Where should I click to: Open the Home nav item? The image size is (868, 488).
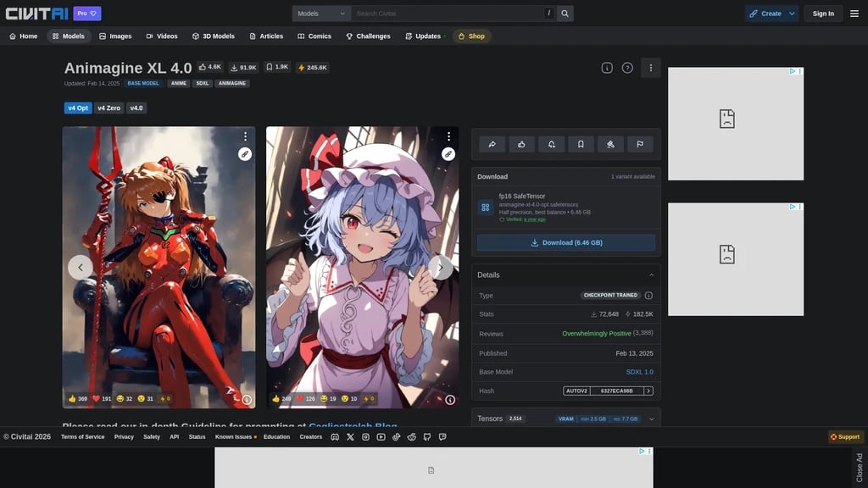[23, 36]
